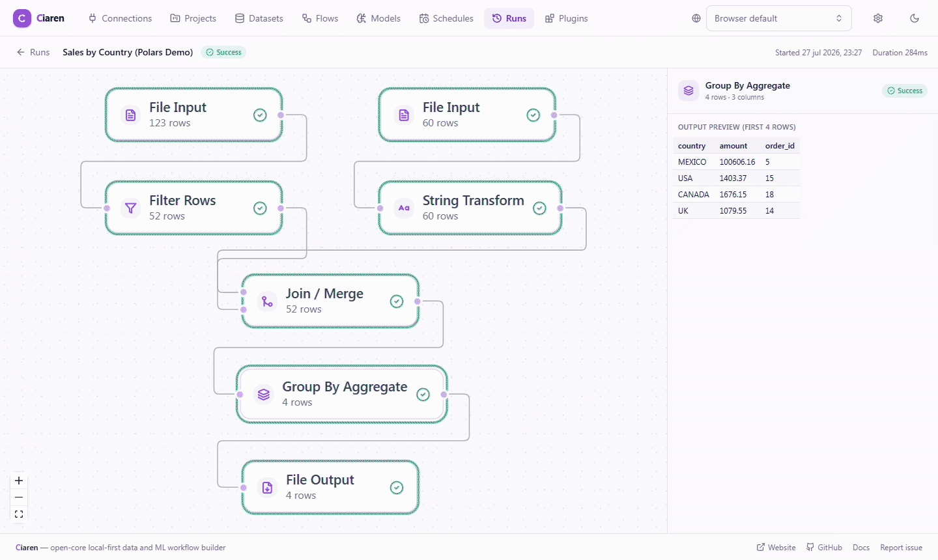Click the checkmark on Filter Rows node

click(x=260, y=208)
